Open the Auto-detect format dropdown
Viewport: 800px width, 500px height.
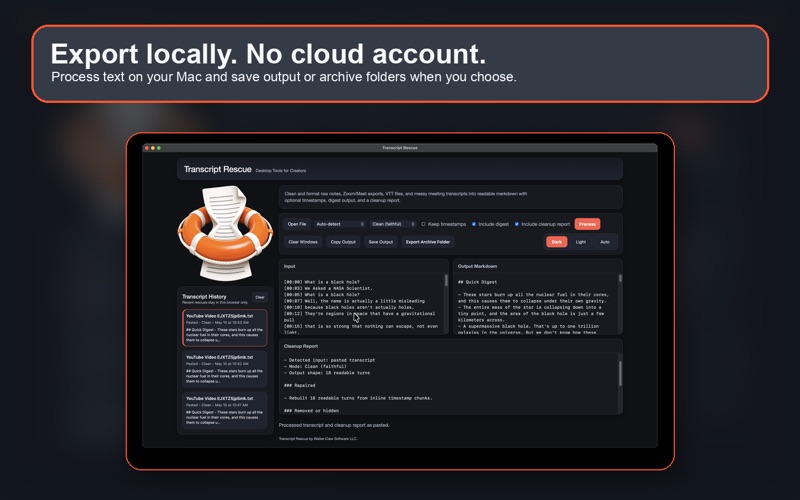click(x=340, y=224)
